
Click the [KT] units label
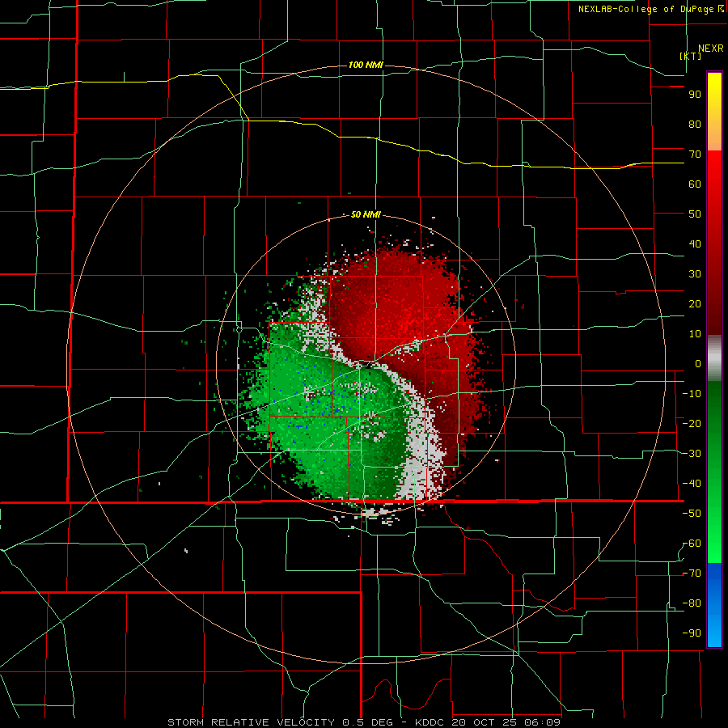point(691,56)
